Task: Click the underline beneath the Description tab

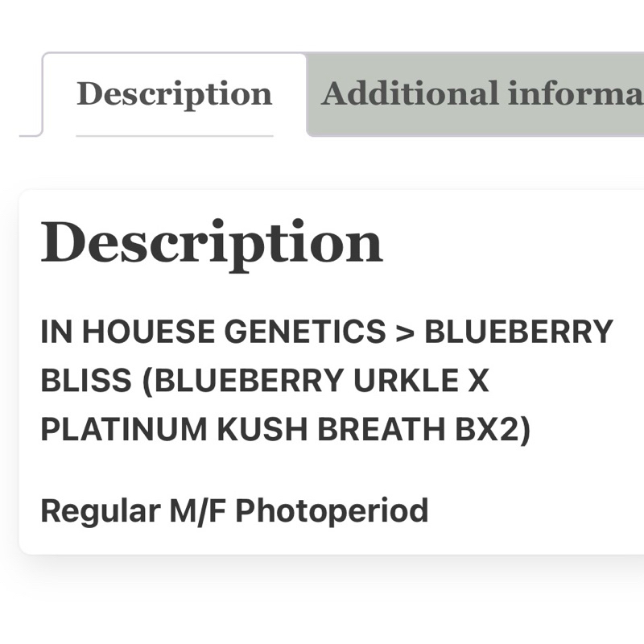Action: pos(175,135)
